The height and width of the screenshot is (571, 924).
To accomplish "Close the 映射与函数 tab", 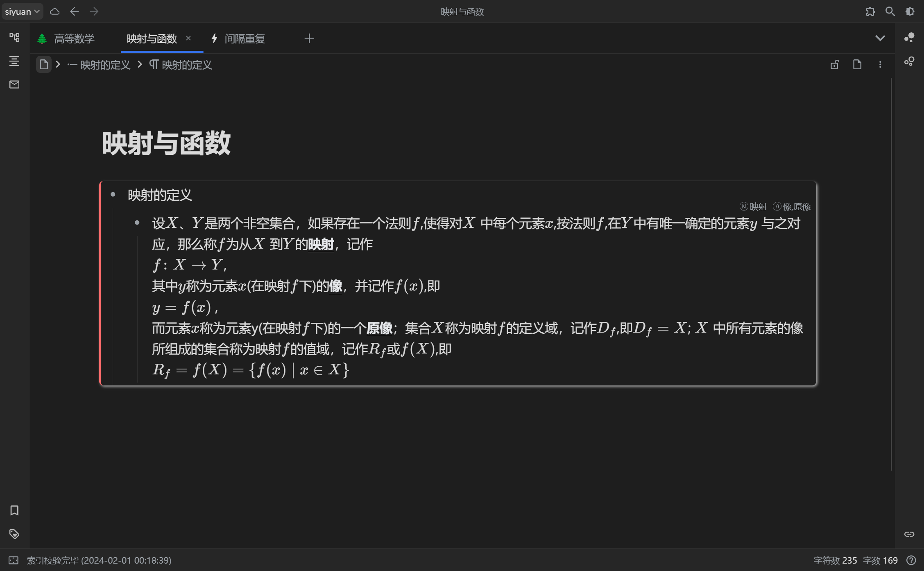I will (x=189, y=38).
